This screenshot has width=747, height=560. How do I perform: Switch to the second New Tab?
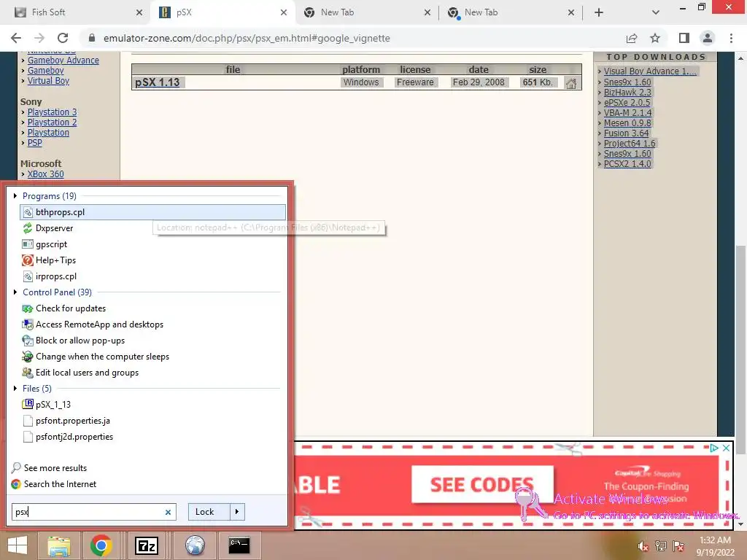pyautogui.click(x=511, y=12)
